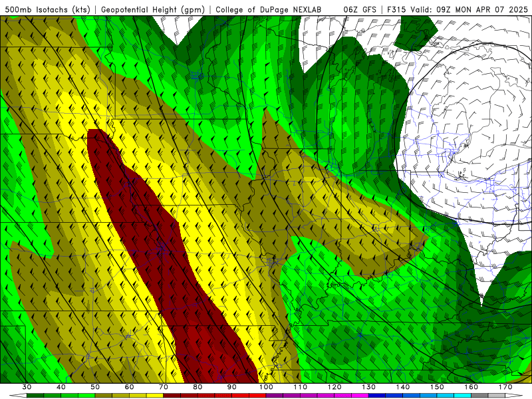Click the legend value 140
The image size is (532, 399).
coord(403,387)
